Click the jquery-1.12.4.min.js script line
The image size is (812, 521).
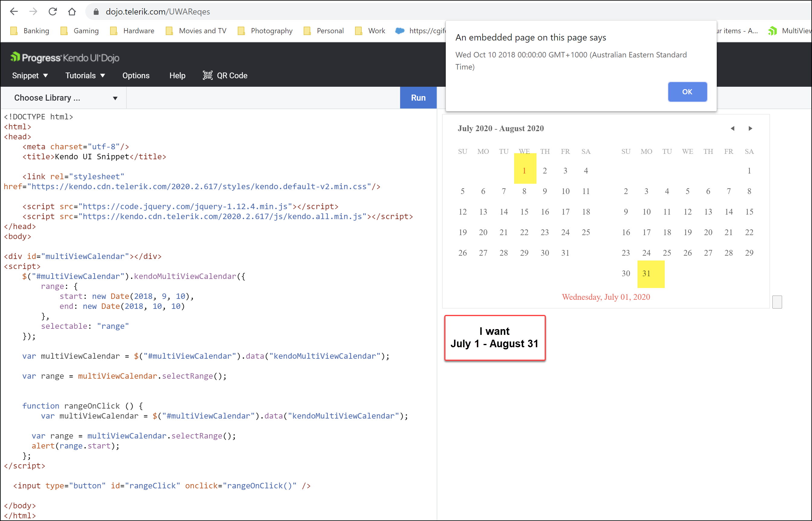pos(181,206)
